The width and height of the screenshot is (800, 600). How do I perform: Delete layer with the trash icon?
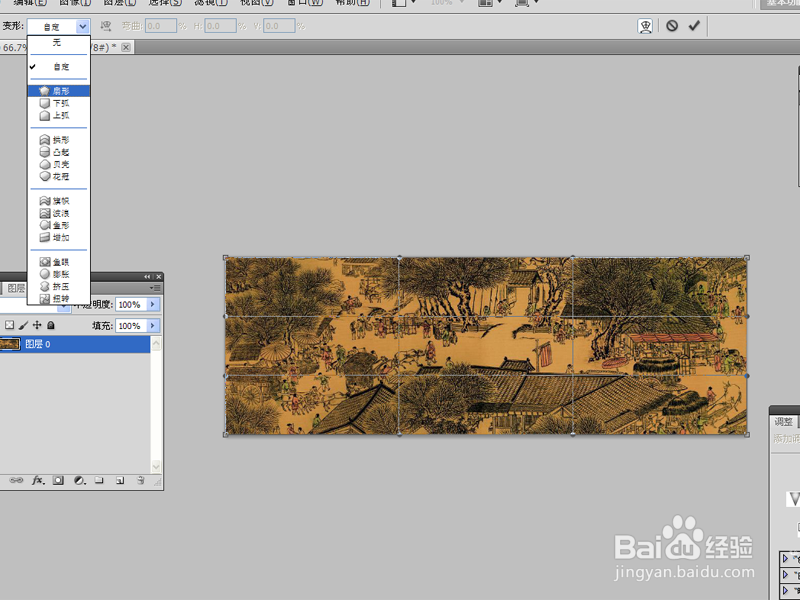pos(141,480)
